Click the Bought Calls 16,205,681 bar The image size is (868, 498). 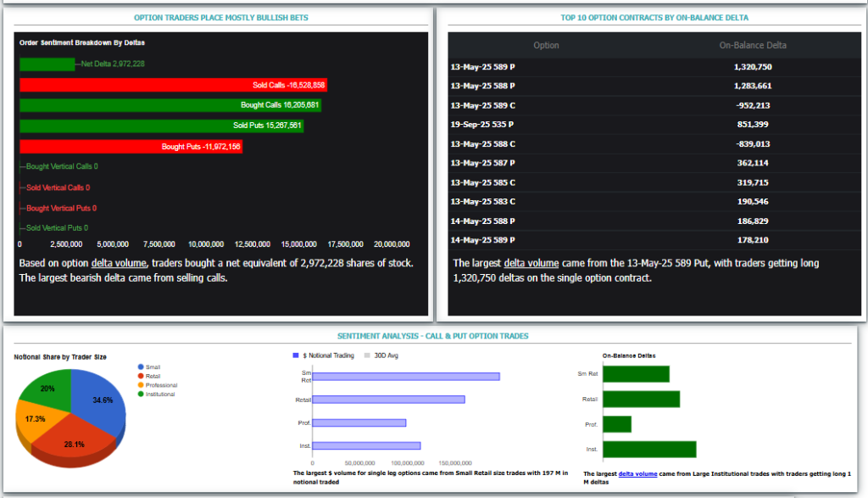pyautogui.click(x=170, y=105)
